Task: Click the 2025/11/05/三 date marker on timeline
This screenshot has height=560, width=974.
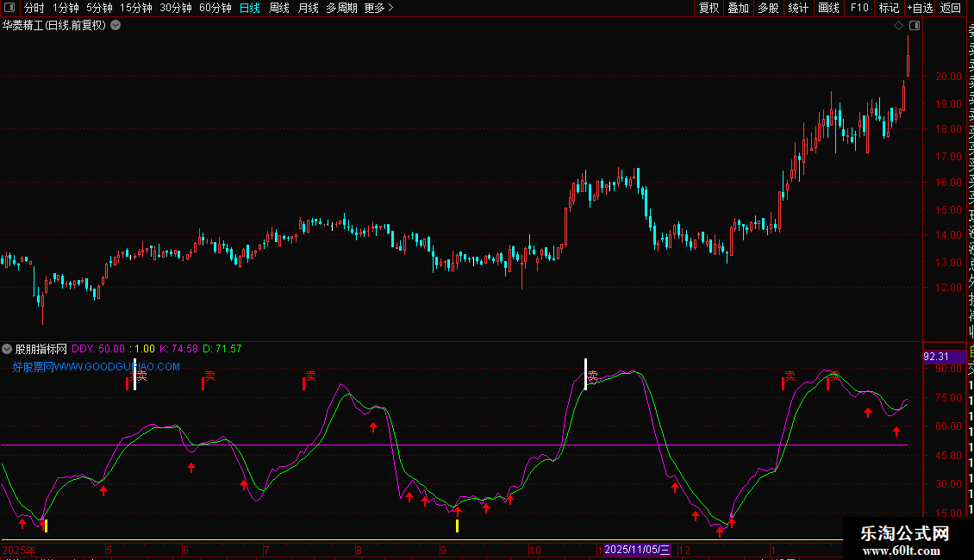Action: [637, 550]
